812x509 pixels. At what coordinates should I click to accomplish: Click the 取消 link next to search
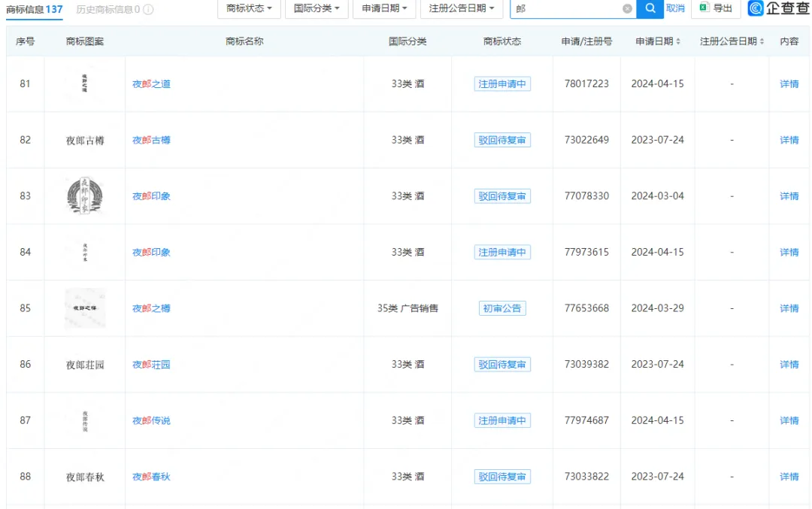pos(675,8)
